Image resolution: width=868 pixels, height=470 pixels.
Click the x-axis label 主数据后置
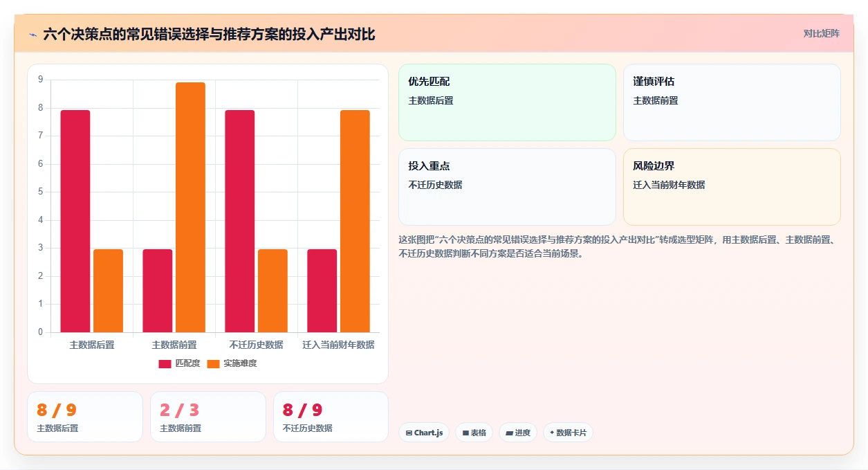coord(92,345)
